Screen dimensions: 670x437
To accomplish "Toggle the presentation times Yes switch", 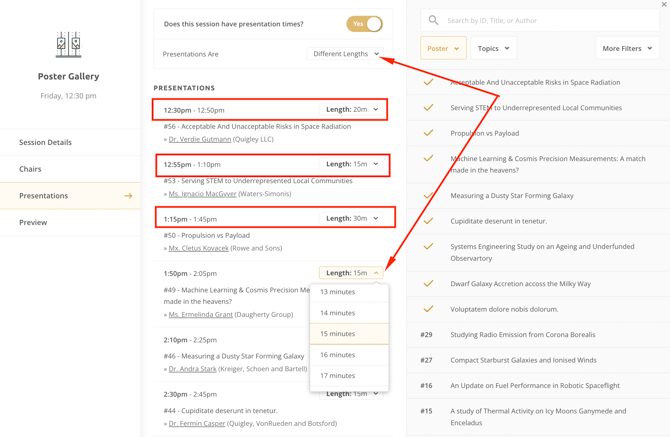I will pos(364,24).
